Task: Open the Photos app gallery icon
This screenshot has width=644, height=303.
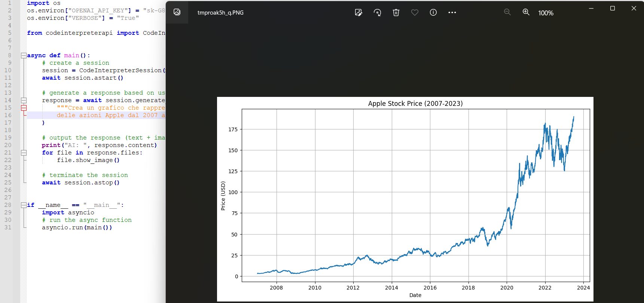Action: pos(177,12)
